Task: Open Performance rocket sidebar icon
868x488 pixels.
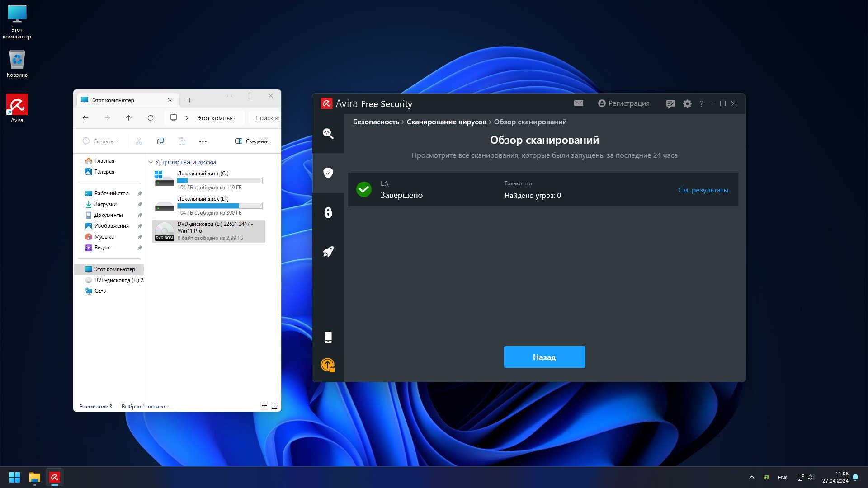Action: point(328,252)
